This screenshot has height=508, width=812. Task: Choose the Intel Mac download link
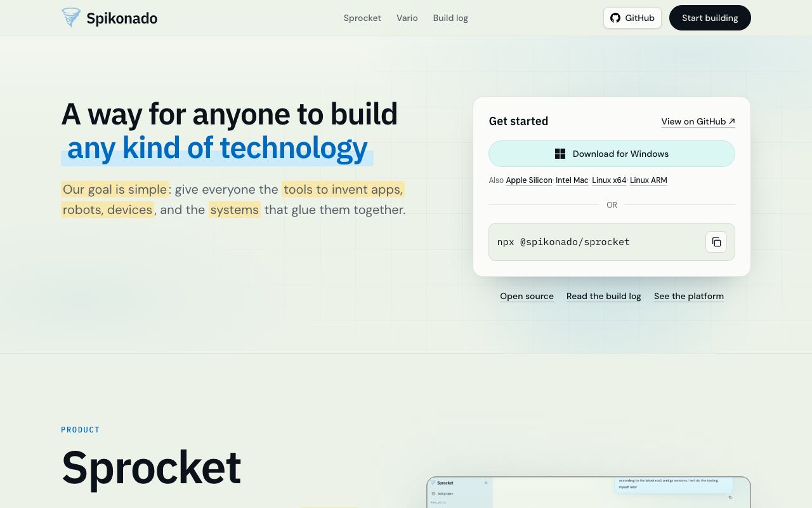[x=572, y=180]
